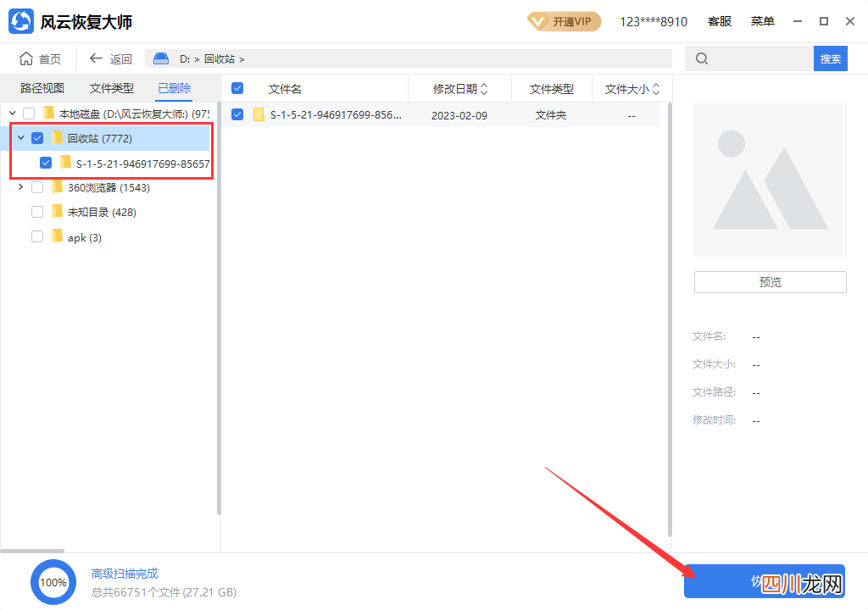This screenshot has width=868, height=610.
Task: Click the 360浏览器 folder icon
Action: pos(57,187)
